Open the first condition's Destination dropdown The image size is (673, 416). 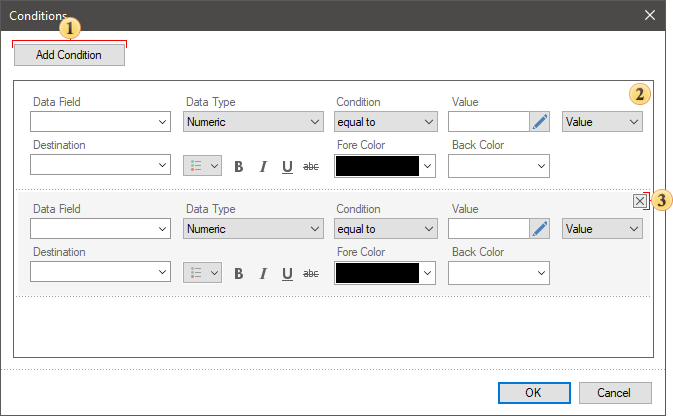[100, 165]
